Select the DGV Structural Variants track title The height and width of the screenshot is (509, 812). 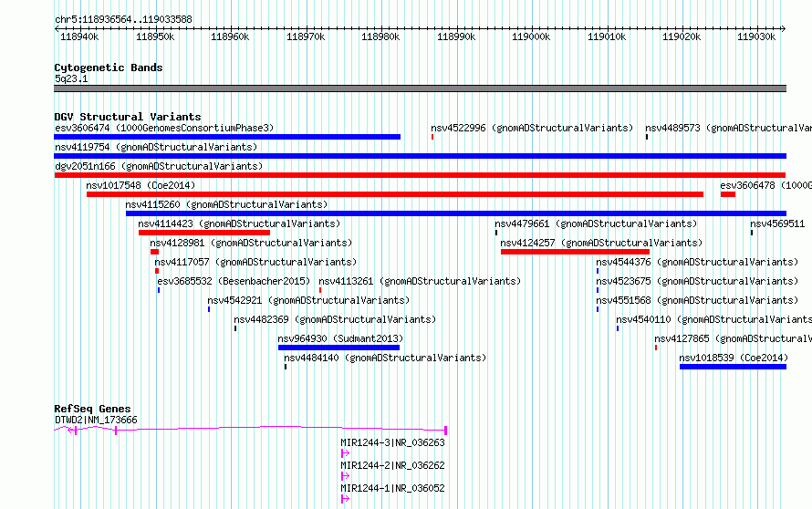point(128,117)
